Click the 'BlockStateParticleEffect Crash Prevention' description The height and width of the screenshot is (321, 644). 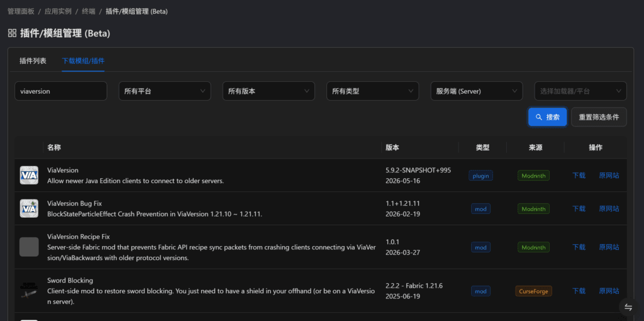click(x=155, y=214)
